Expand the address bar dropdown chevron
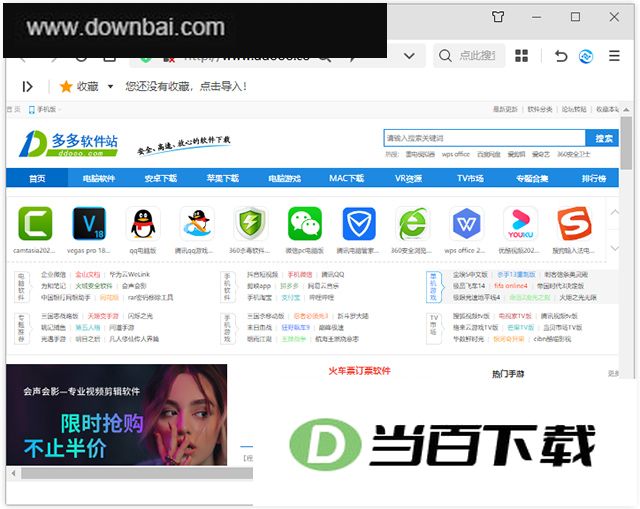 pos(409,56)
